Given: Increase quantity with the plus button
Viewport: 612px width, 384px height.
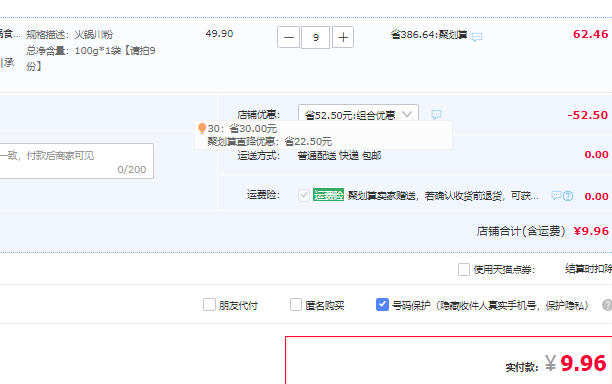Looking at the screenshot, I should coord(343,37).
